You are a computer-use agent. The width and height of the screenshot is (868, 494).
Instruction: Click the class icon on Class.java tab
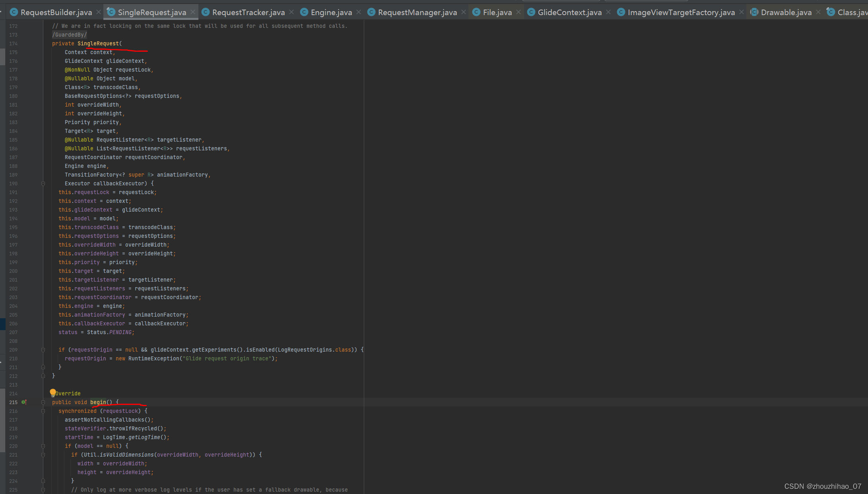pos(831,12)
